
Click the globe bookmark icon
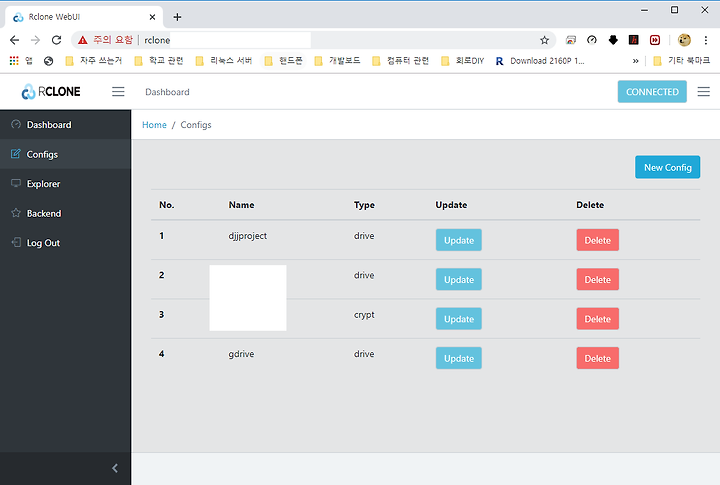coord(49,61)
